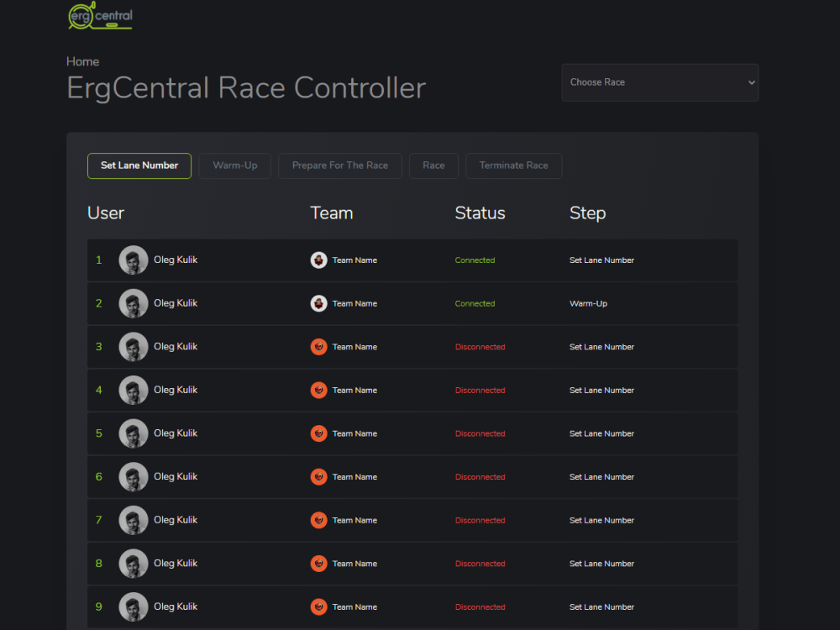The image size is (840, 630).
Task: Click Oleg Kulik avatar in lane 1
Action: 134,260
